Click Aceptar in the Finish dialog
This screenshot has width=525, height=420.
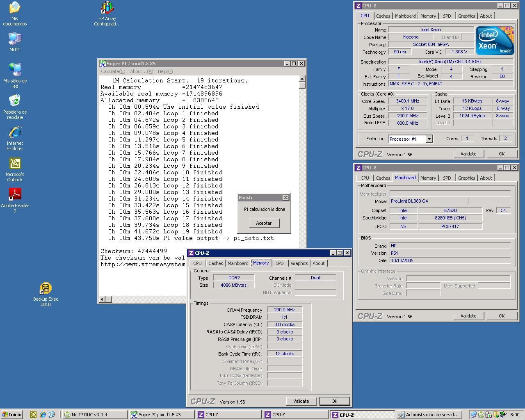264,223
